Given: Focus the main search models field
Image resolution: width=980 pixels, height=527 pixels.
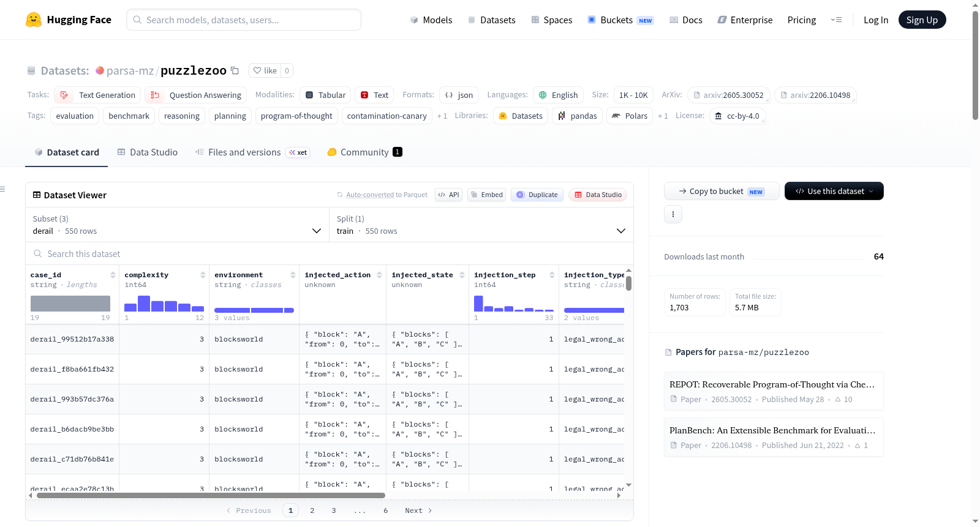Looking at the screenshot, I should pos(244,20).
